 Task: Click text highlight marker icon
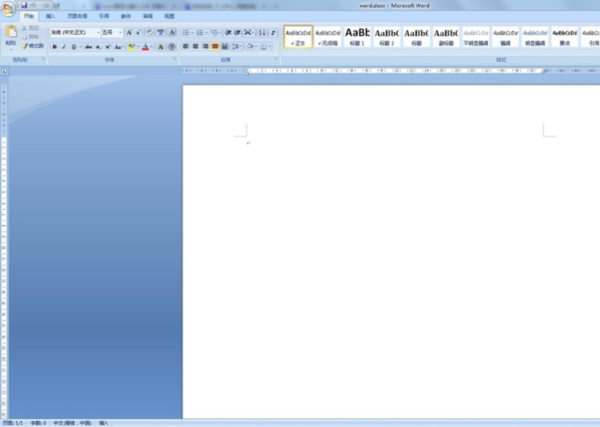point(131,47)
